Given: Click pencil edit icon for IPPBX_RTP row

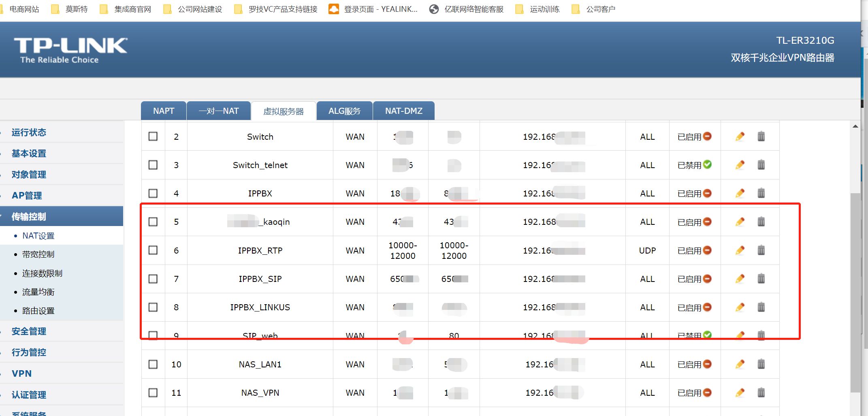Looking at the screenshot, I should 740,250.
